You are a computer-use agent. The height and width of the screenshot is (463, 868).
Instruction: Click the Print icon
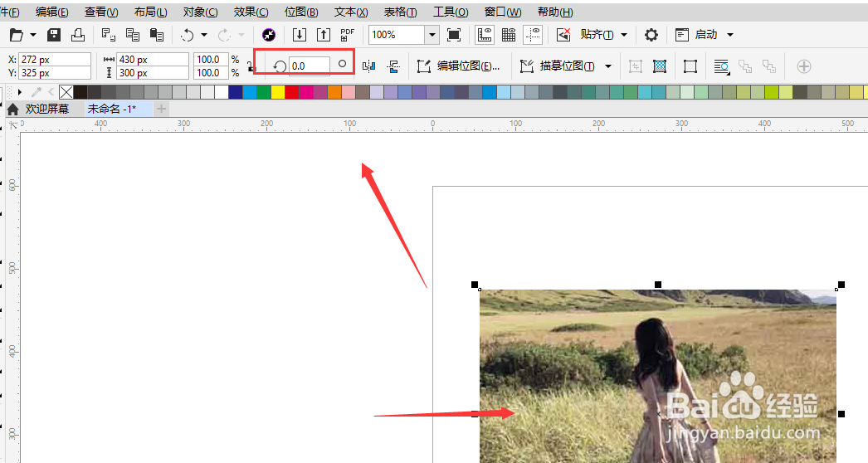(x=78, y=35)
